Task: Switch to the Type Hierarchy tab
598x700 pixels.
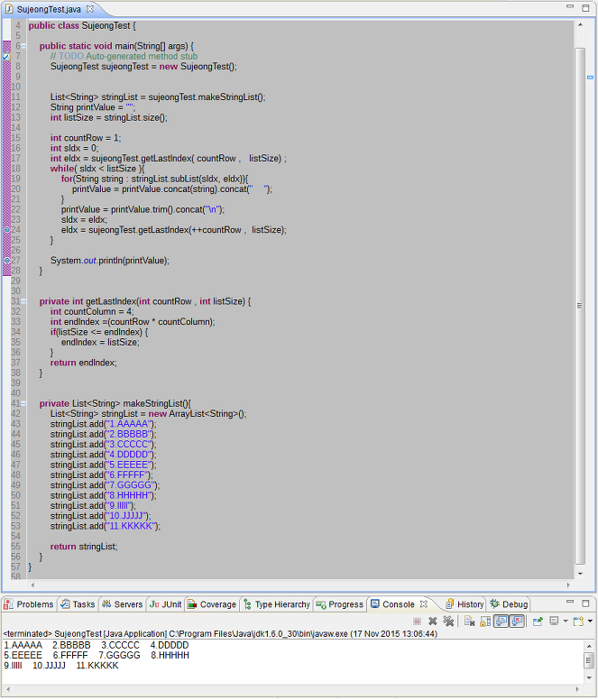Action: tap(277, 604)
